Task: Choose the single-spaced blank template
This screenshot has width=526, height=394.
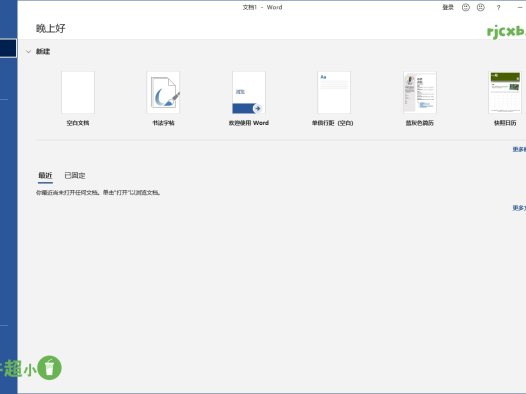Action: tap(334, 93)
